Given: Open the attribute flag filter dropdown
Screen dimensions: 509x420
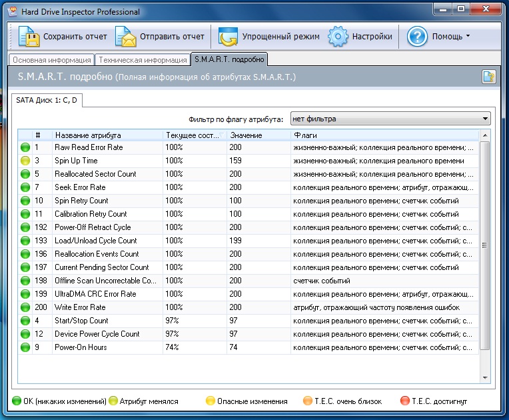Looking at the screenshot, I should pos(390,119).
